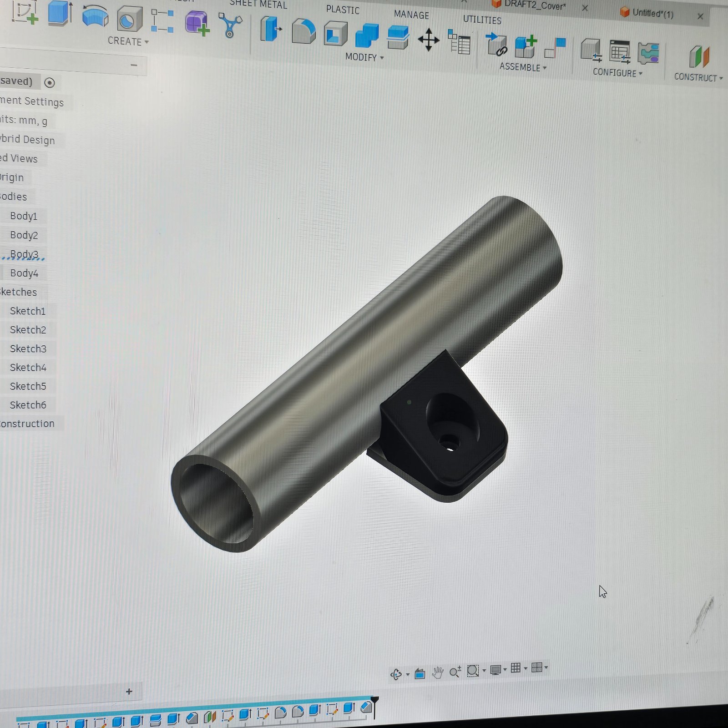
Task: Toggle the activate radio button beside saved
Action: pyautogui.click(x=50, y=82)
